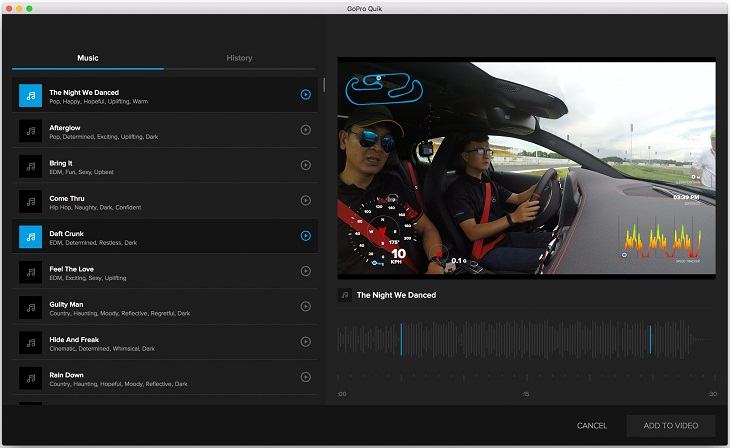
Task: Click the selected track name The Night We Danced
Action: click(396, 295)
